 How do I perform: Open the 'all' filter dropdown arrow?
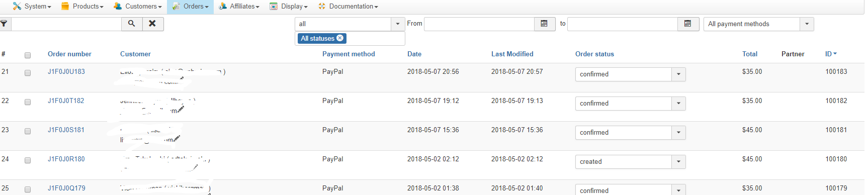pos(398,24)
